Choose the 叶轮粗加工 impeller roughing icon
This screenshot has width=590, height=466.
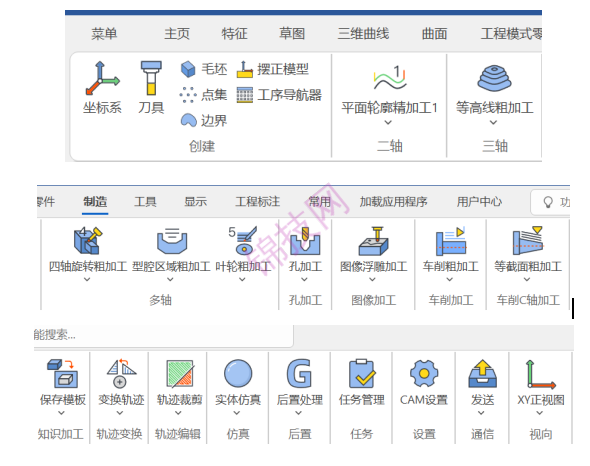pyautogui.click(x=243, y=241)
